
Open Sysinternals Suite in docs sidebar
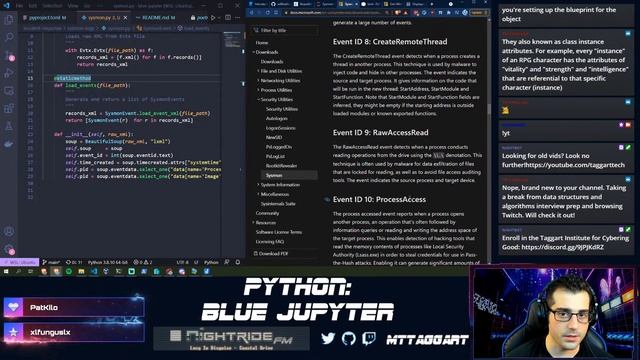[278, 203]
